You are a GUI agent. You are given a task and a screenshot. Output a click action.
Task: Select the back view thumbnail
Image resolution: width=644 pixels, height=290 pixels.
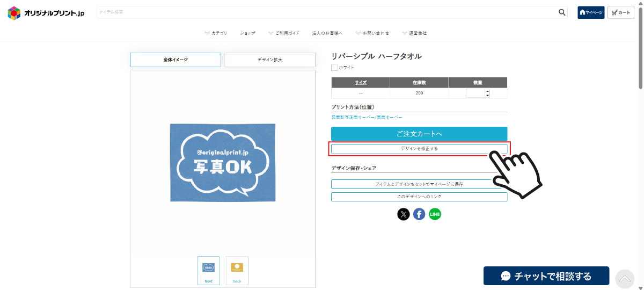[x=237, y=270]
